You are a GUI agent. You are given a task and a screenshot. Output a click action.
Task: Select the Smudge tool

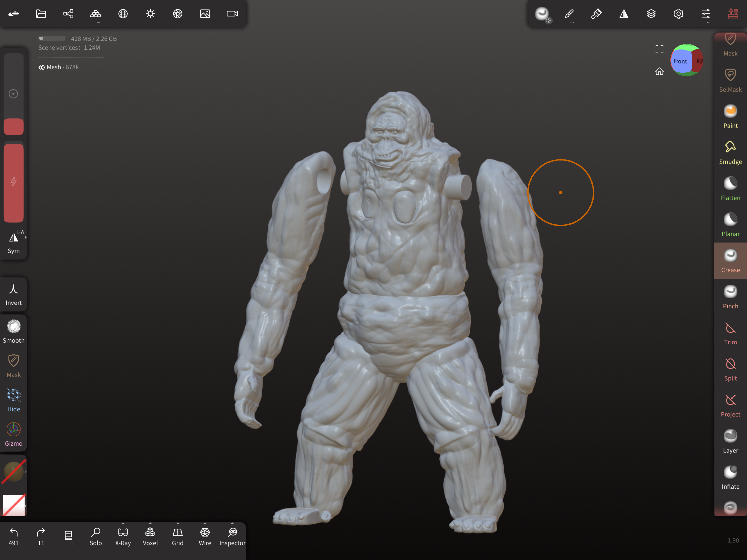[730, 153]
